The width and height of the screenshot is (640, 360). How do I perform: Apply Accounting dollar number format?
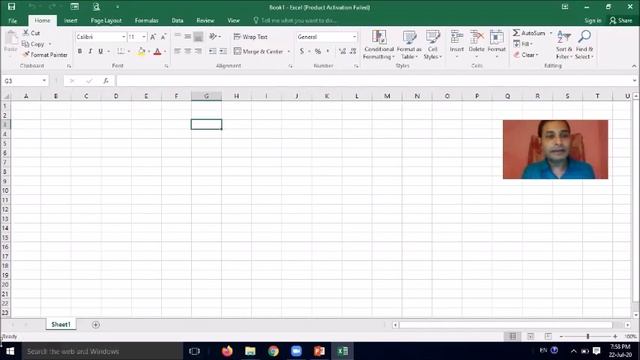[302, 51]
